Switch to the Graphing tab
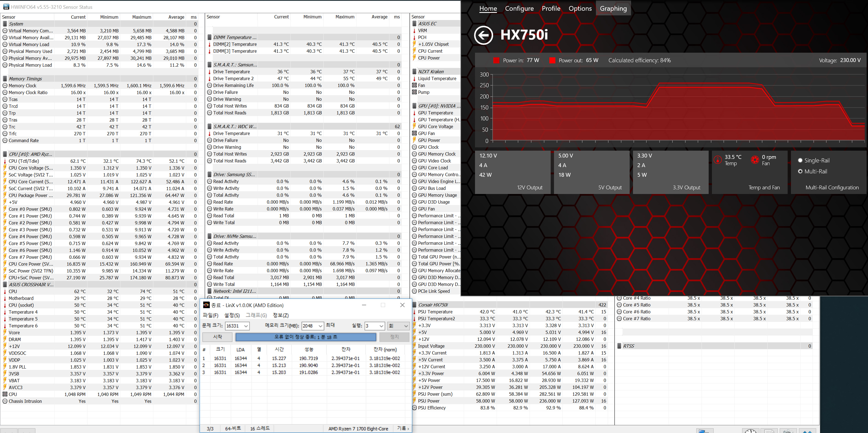This screenshot has height=433, width=868. (x=613, y=9)
